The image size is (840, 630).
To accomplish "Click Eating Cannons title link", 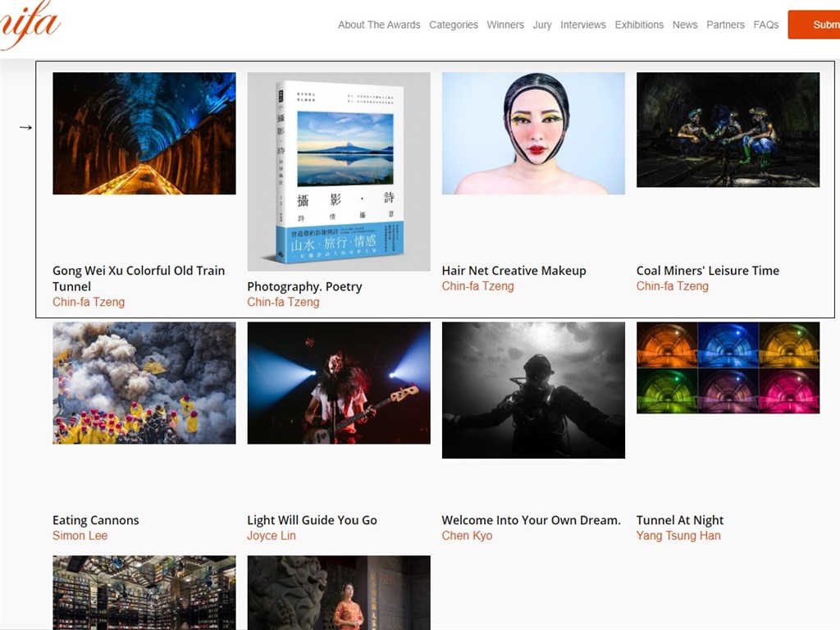I will [96, 519].
